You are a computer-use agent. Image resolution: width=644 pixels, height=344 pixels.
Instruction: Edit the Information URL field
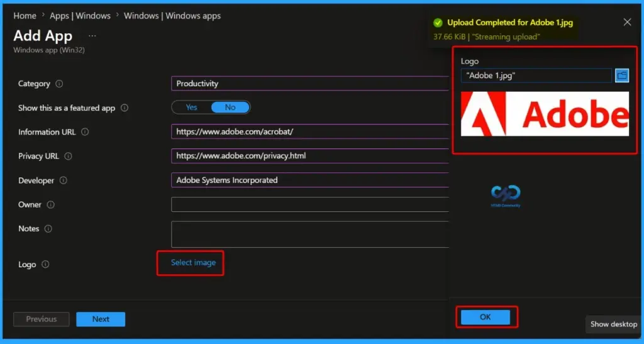(x=310, y=132)
